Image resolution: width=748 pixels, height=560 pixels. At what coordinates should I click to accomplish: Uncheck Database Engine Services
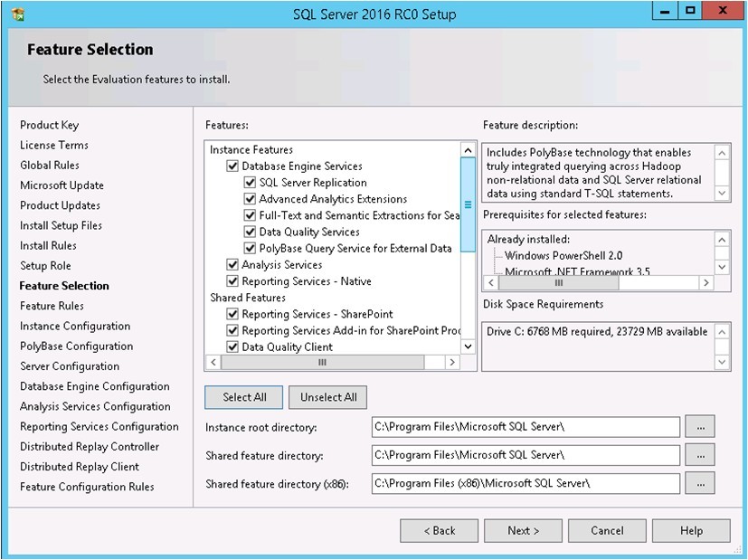tap(232, 166)
